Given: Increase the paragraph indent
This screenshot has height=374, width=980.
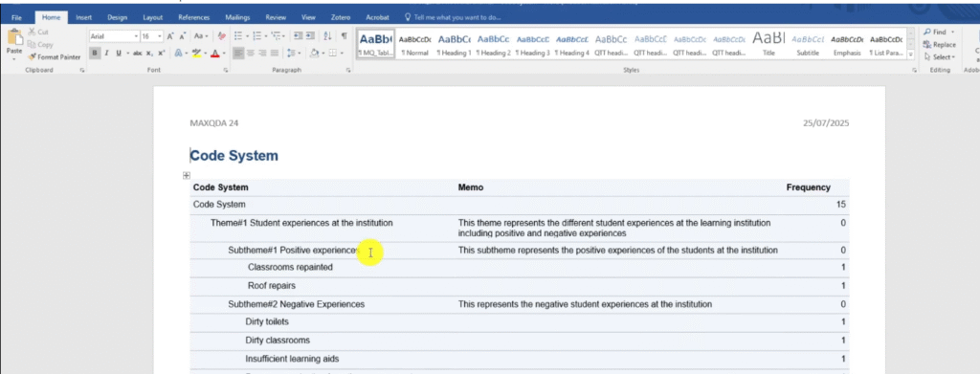Looking at the screenshot, I should coord(311,36).
